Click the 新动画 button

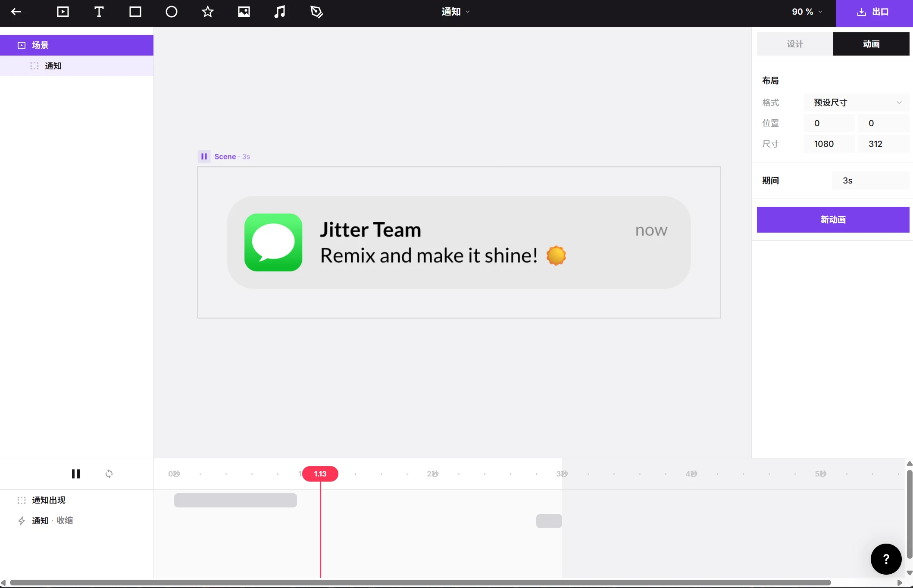(x=833, y=220)
